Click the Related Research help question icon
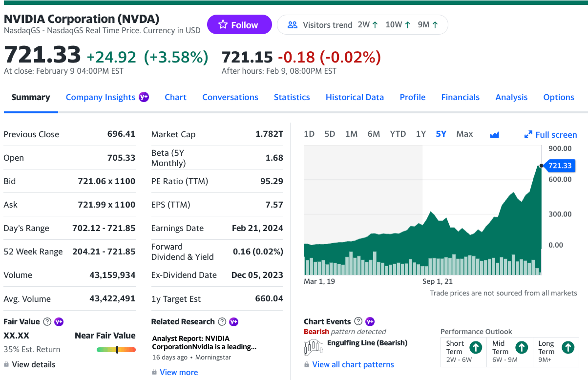 [x=222, y=321]
